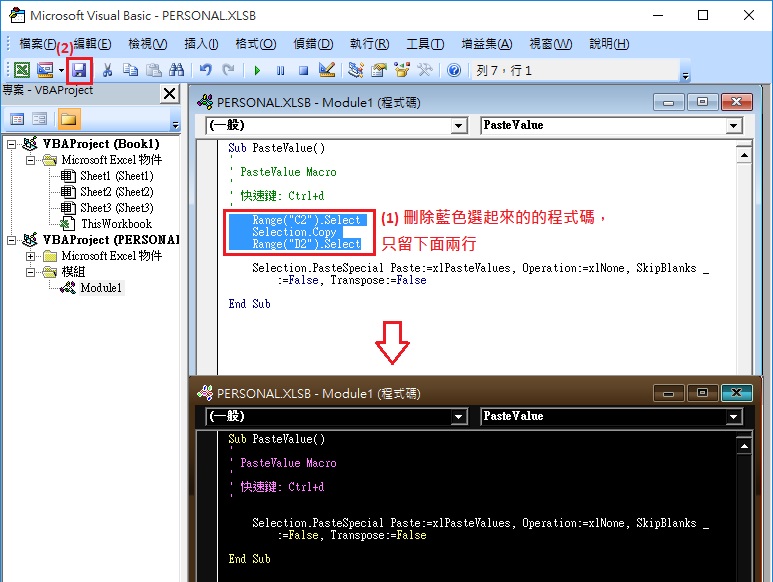Open the 工具(T) menu
This screenshot has height=582, width=773.
[x=425, y=44]
